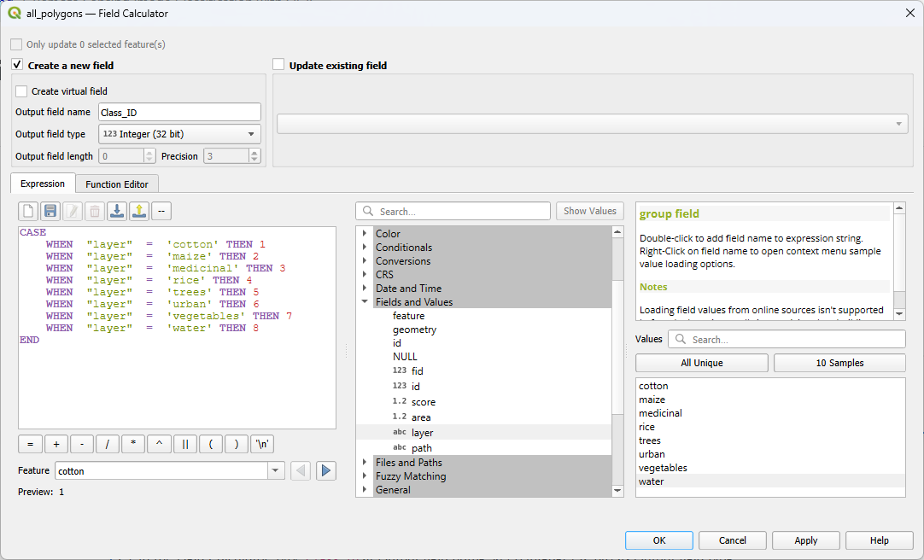Click the import user expressions icon
The image size is (924, 560).
[x=117, y=211]
